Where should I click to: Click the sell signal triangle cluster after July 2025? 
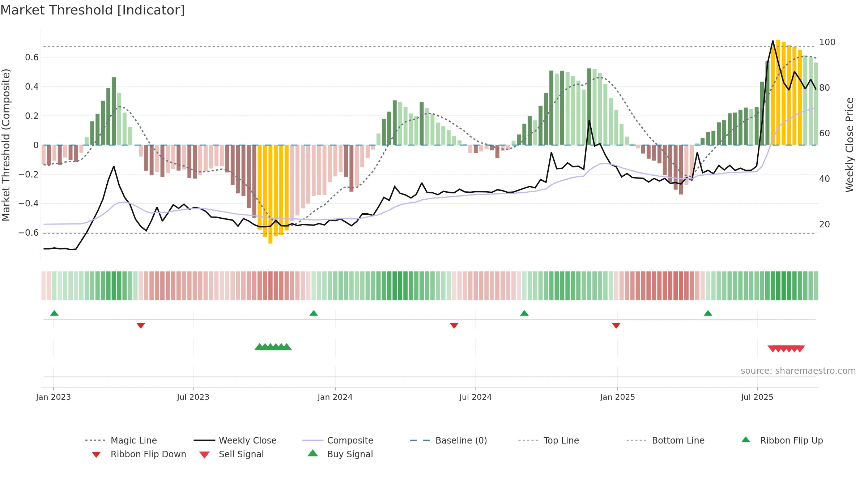pyautogui.click(x=786, y=349)
